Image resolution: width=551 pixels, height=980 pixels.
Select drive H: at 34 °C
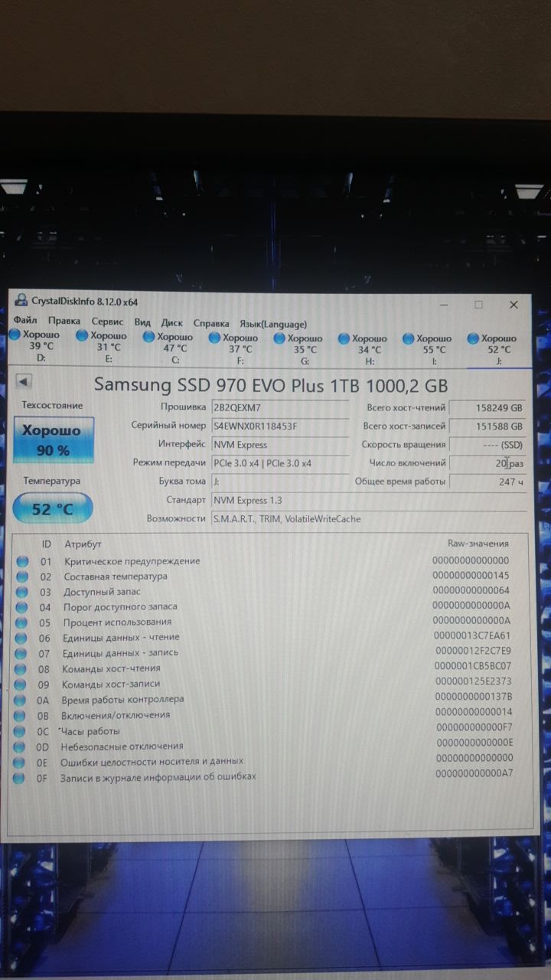tap(364, 349)
